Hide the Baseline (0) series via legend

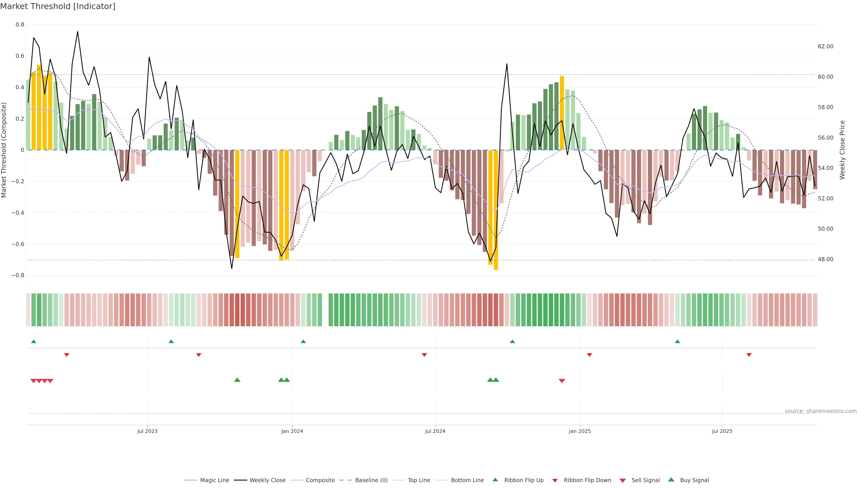pyautogui.click(x=371, y=480)
